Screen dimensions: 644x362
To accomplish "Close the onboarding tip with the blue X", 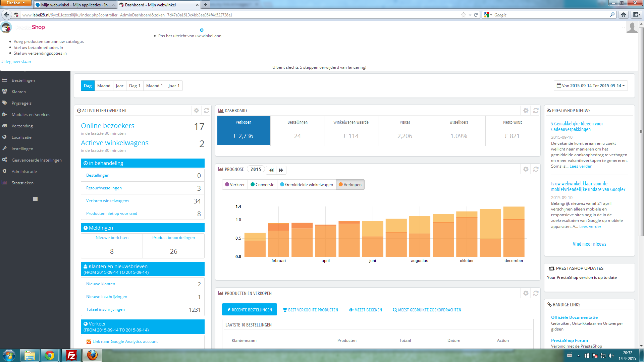I will point(202,30).
